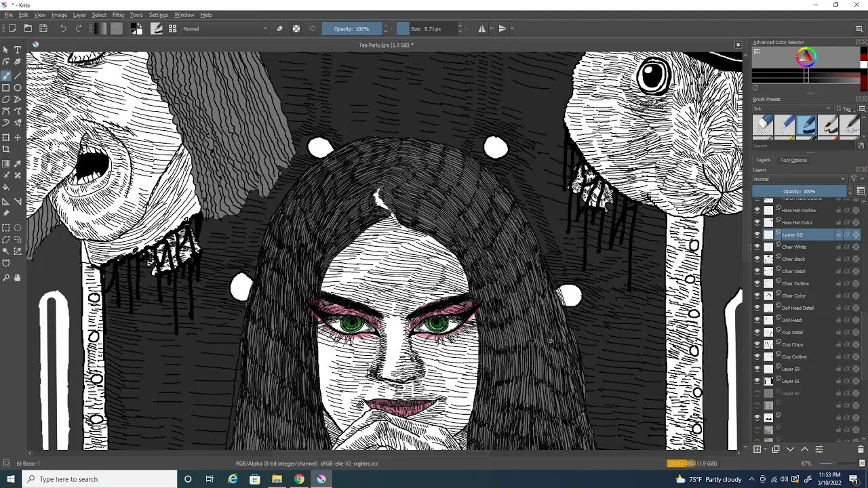Open the brush presets view options
The width and height of the screenshot is (868, 488).
(862, 108)
